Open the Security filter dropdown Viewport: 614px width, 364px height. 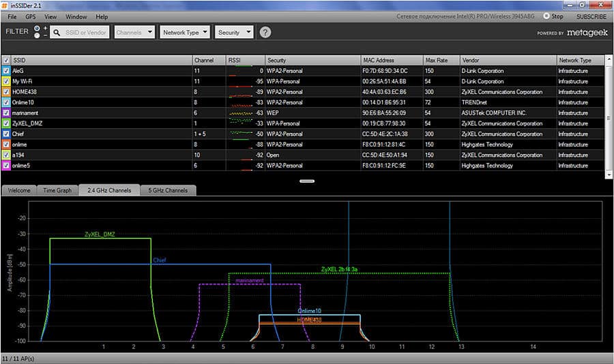[x=234, y=32]
